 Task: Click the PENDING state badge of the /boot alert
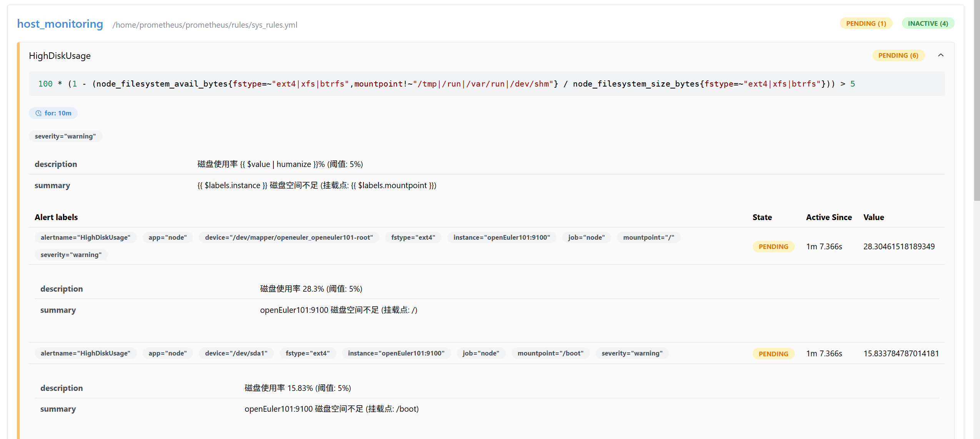point(773,353)
